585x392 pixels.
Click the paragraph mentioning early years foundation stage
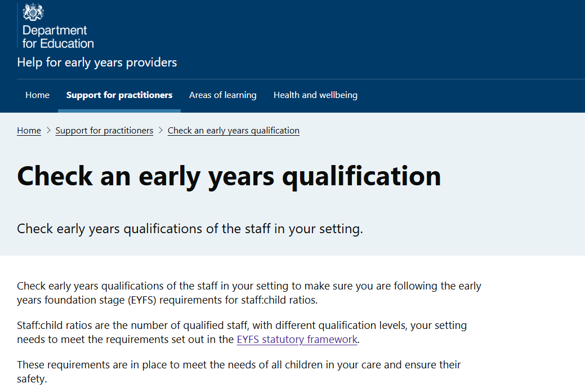coord(249,293)
